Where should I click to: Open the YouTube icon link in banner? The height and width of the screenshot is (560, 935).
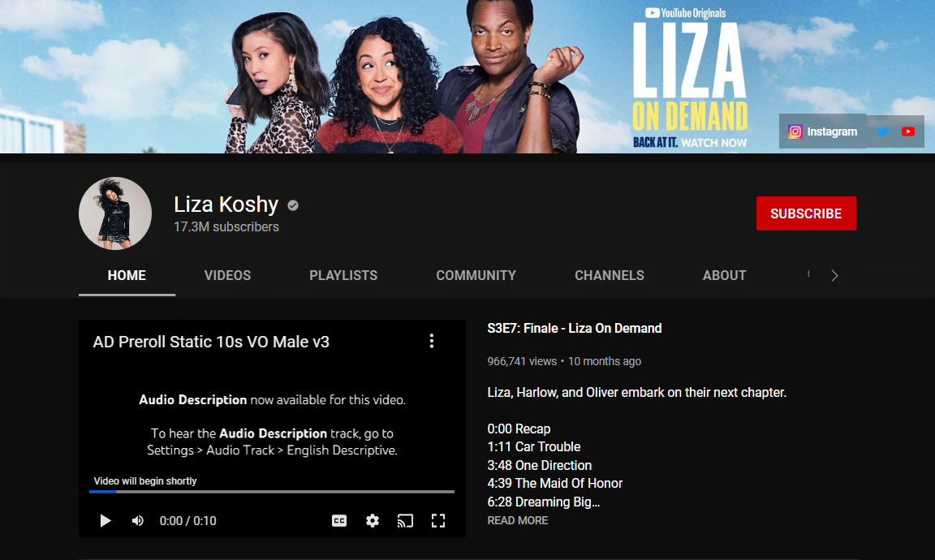(908, 131)
